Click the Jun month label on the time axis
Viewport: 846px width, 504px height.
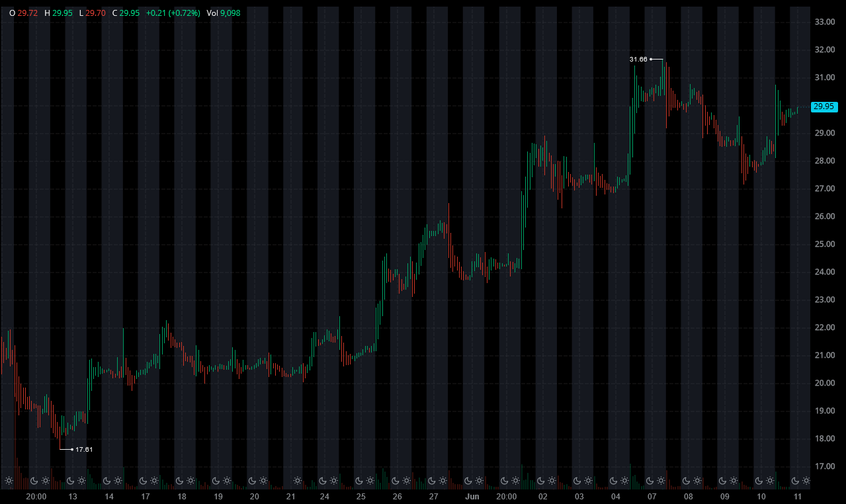472,497
